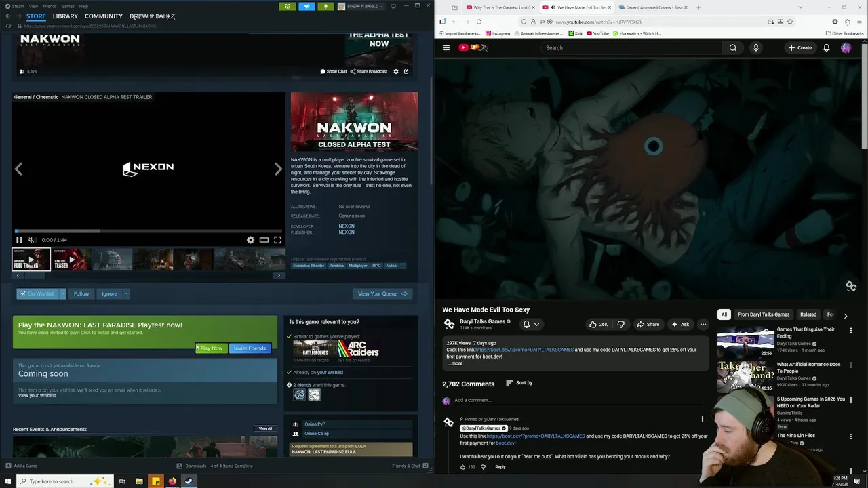Open Steam trailer player settings gear
The width and height of the screenshot is (868, 488).
pos(250,240)
